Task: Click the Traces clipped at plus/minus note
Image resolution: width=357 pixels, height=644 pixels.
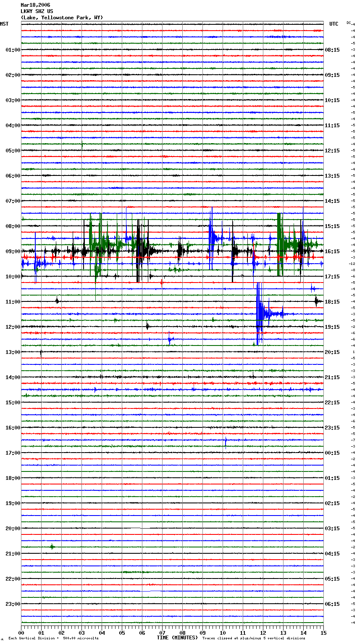Action: click(254, 638)
